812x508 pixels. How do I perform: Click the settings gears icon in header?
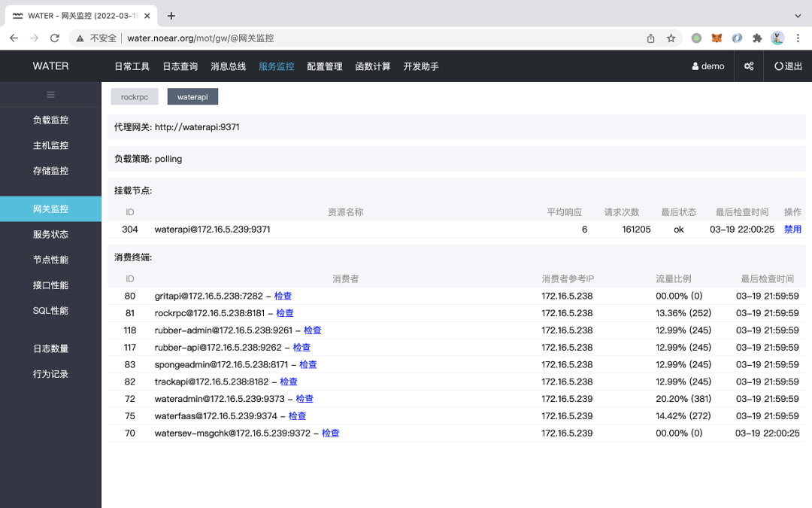(x=749, y=66)
